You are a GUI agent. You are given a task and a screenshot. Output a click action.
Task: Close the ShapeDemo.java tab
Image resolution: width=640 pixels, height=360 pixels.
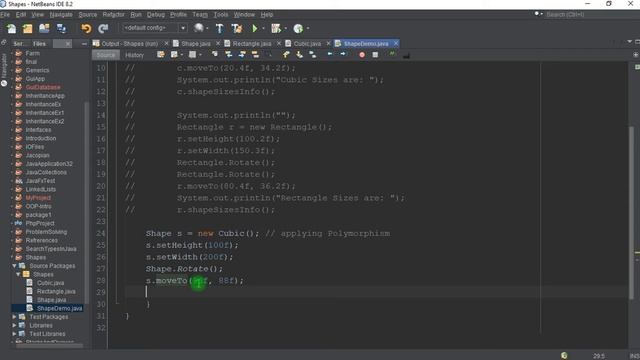coord(396,43)
